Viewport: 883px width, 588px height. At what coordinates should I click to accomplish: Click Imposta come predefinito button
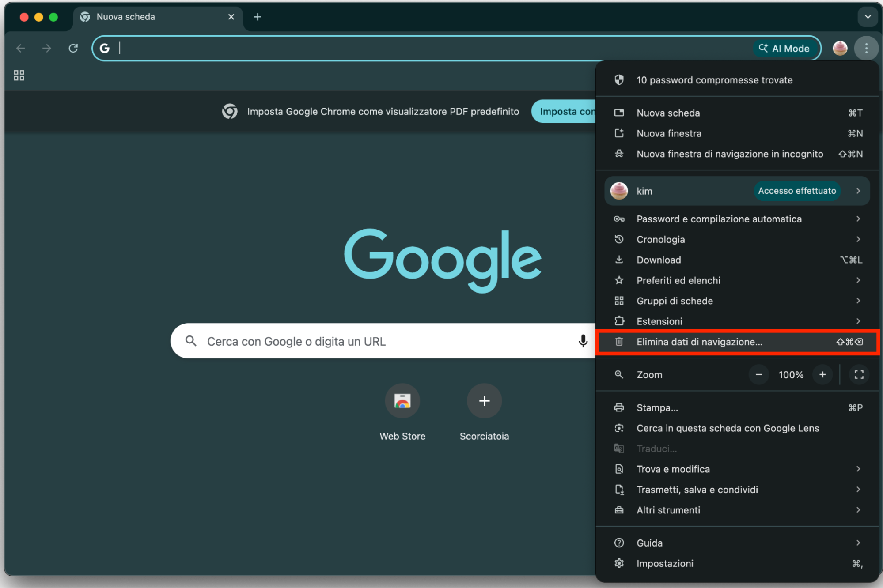click(564, 111)
